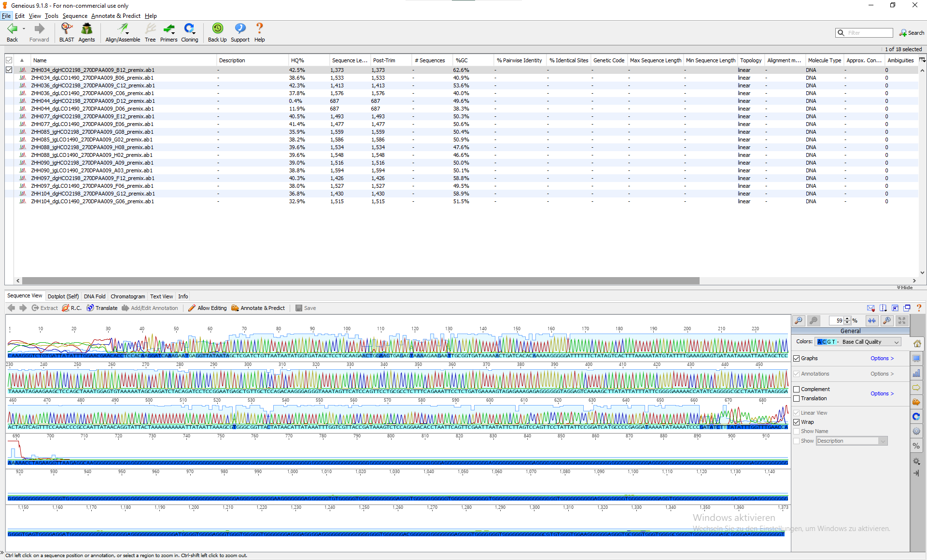Open the Primers tool
The width and height of the screenshot is (927, 560).
[169, 32]
